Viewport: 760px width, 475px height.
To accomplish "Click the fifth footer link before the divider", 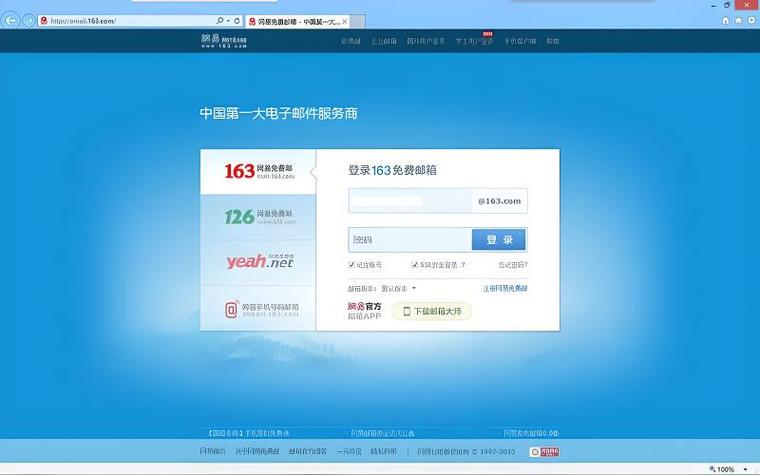I will pyautogui.click(x=383, y=451).
